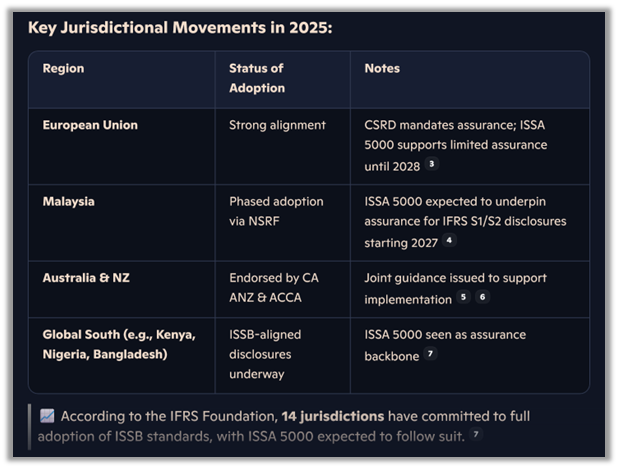Click the 'Malaysia' region cell
The image size is (618, 469).
69,201
